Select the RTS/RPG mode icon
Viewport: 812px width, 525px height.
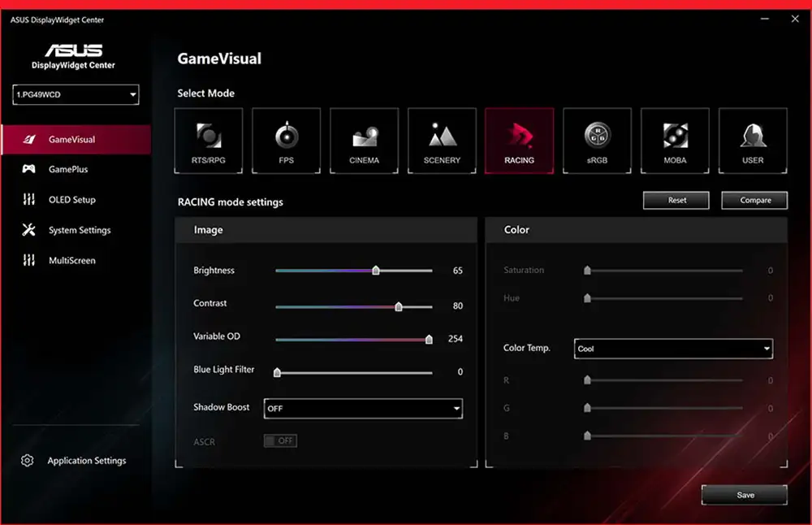coord(208,141)
